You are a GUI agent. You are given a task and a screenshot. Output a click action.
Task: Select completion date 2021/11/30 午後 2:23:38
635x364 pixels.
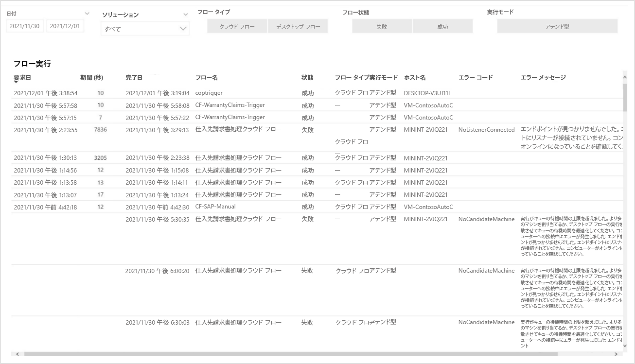tap(157, 157)
